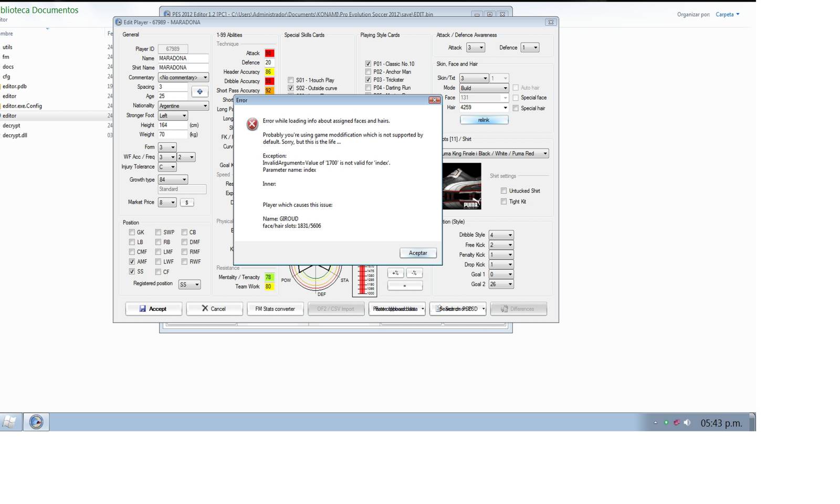This screenshot has width=840, height=504.
Task: Click the red error icon in Error dialog
Action: [253, 124]
